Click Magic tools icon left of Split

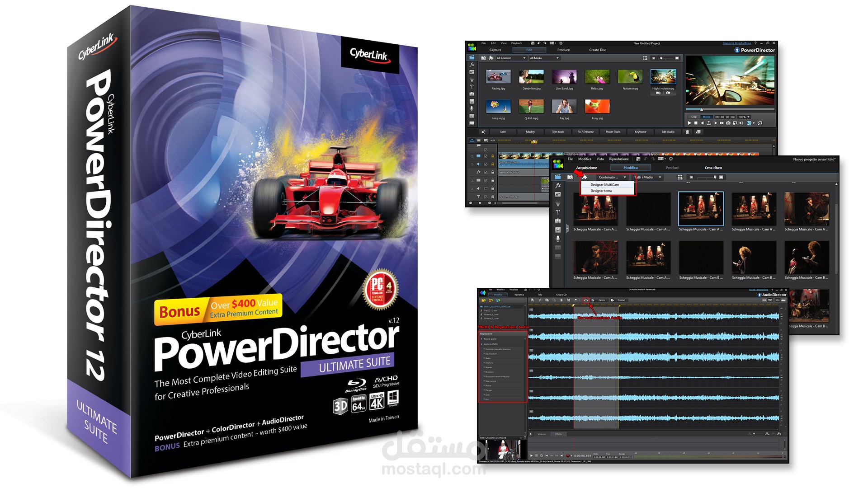pos(483,132)
